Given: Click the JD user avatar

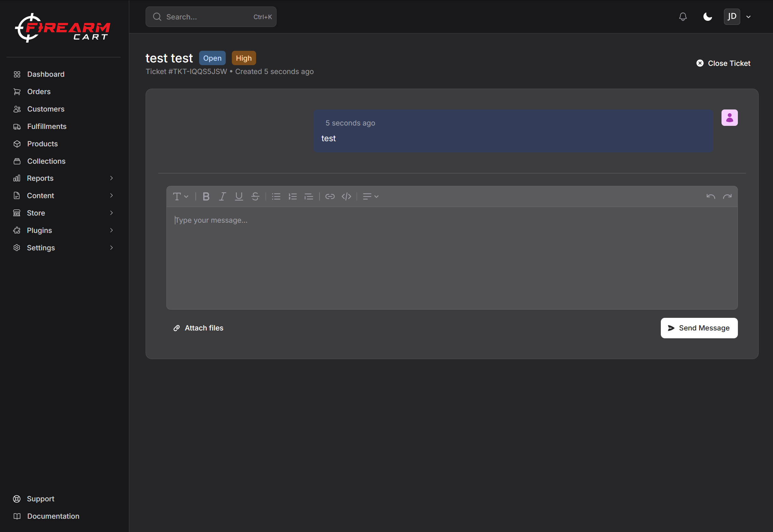Looking at the screenshot, I should (732, 17).
